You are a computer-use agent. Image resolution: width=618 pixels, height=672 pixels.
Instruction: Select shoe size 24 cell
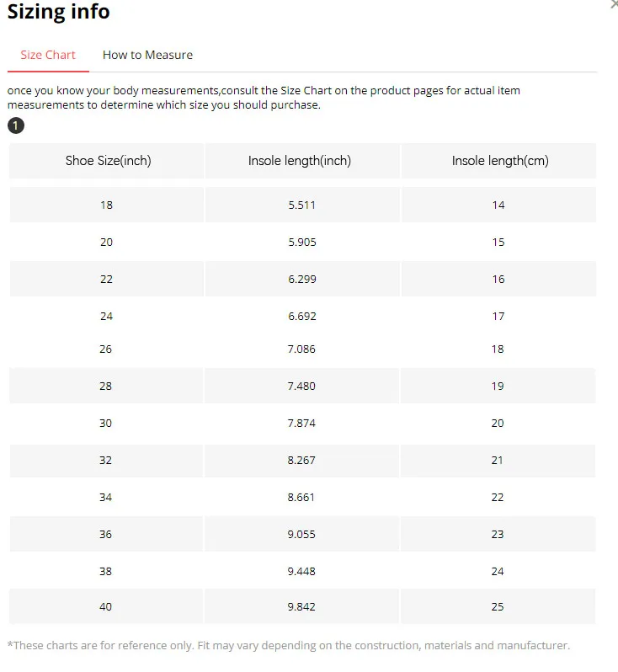(106, 316)
